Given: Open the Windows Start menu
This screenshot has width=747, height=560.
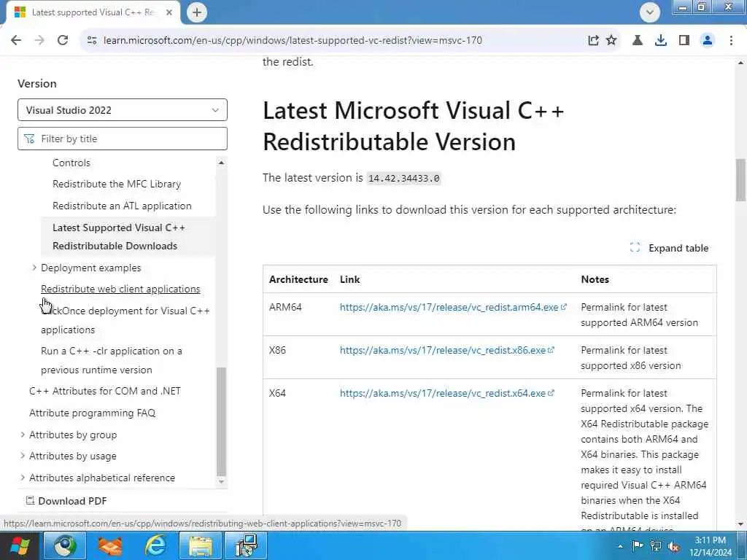Looking at the screenshot, I should (20, 545).
